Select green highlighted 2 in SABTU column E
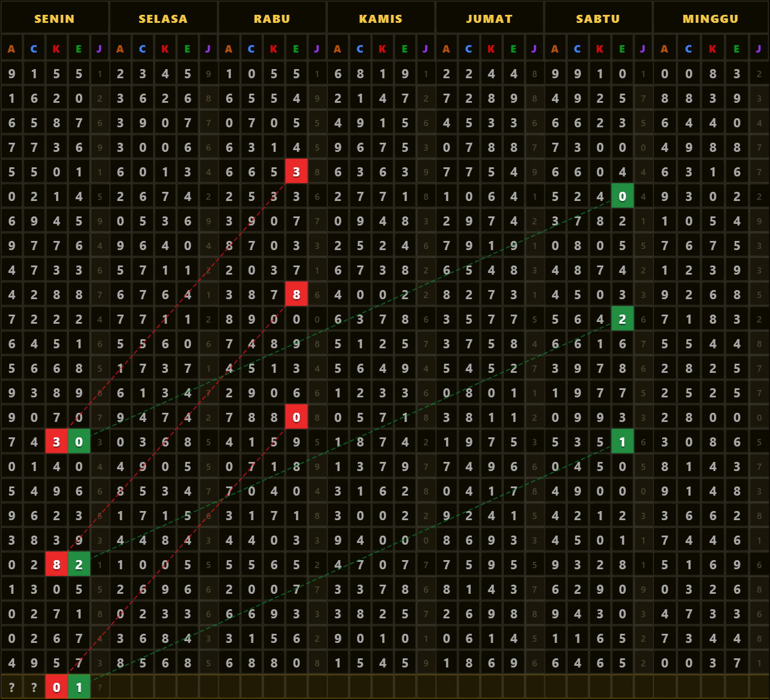The width and height of the screenshot is (770, 700). coord(622,319)
